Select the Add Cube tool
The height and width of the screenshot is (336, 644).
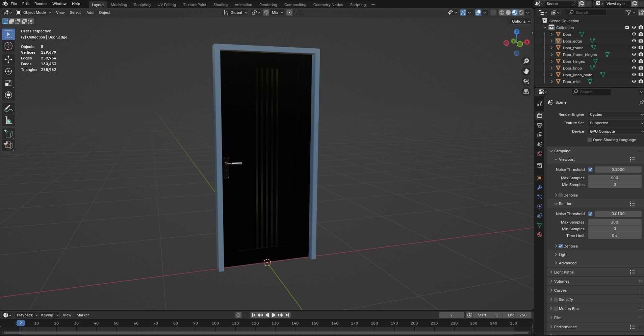point(8,134)
